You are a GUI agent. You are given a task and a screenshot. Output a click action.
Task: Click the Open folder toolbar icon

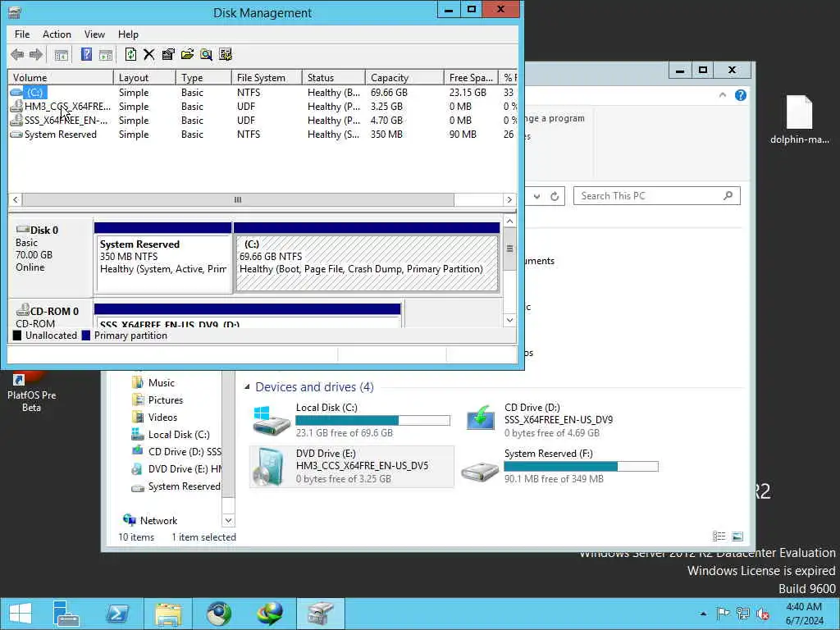[x=187, y=54]
